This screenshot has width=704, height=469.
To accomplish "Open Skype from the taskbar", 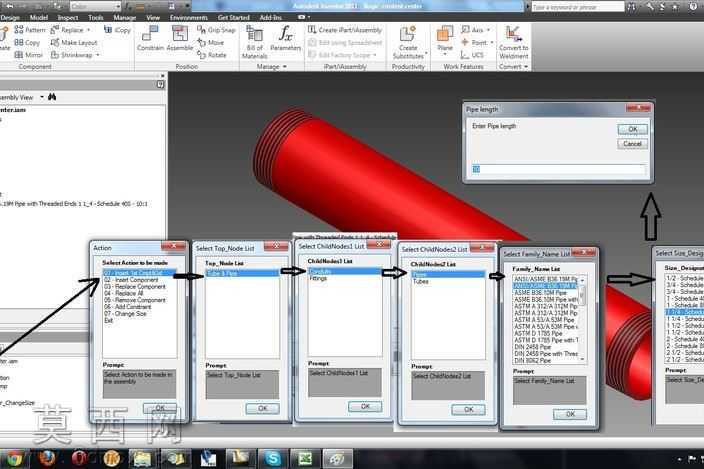I will coord(272,459).
